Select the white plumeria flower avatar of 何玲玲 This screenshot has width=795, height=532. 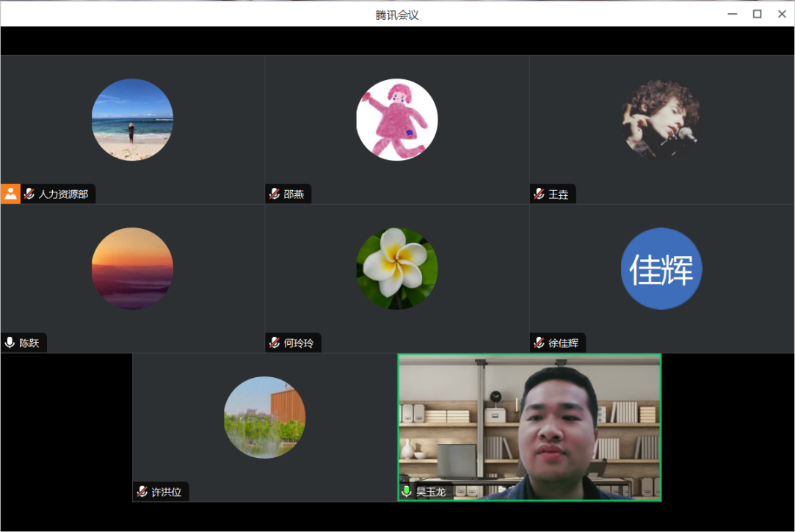click(397, 269)
